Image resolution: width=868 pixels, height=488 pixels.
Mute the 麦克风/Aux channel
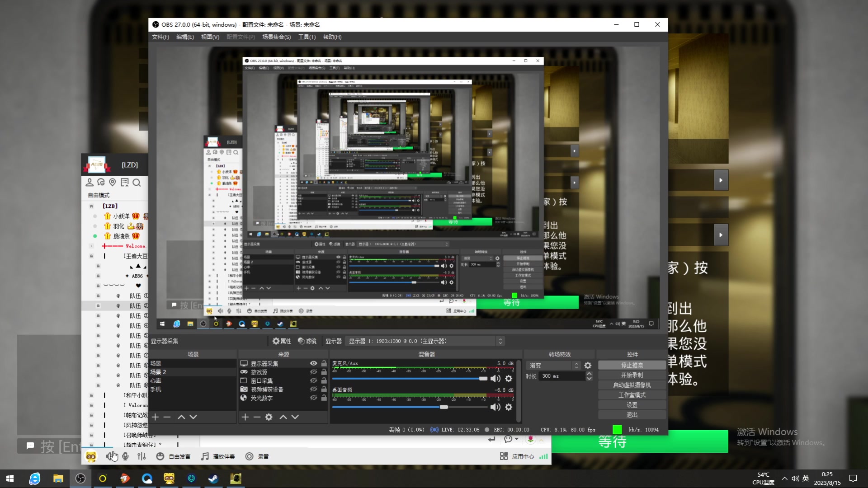495,379
